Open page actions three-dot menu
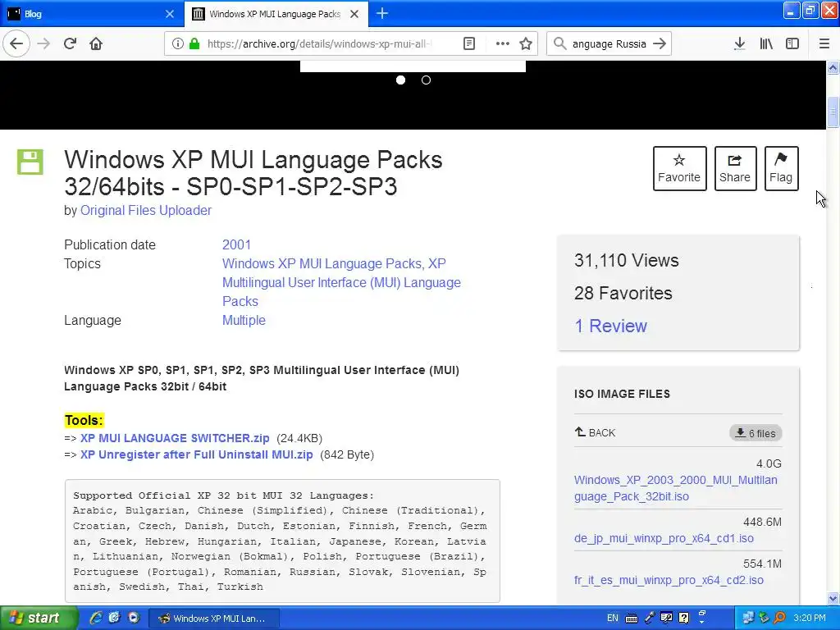 coord(503,44)
